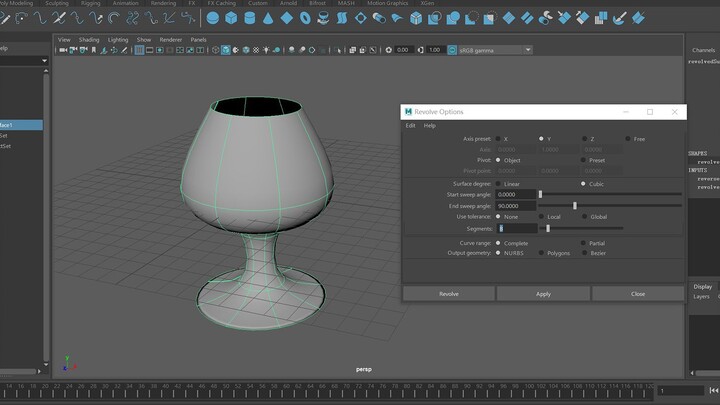Choose Global use tolerance
720x405 pixels.
(x=585, y=216)
